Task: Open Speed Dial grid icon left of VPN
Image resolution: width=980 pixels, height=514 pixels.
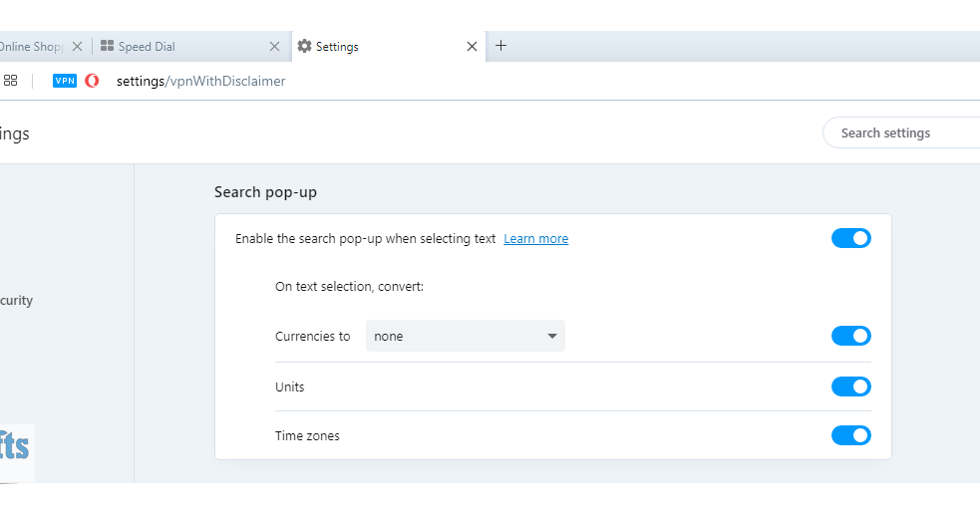Action: tap(11, 81)
